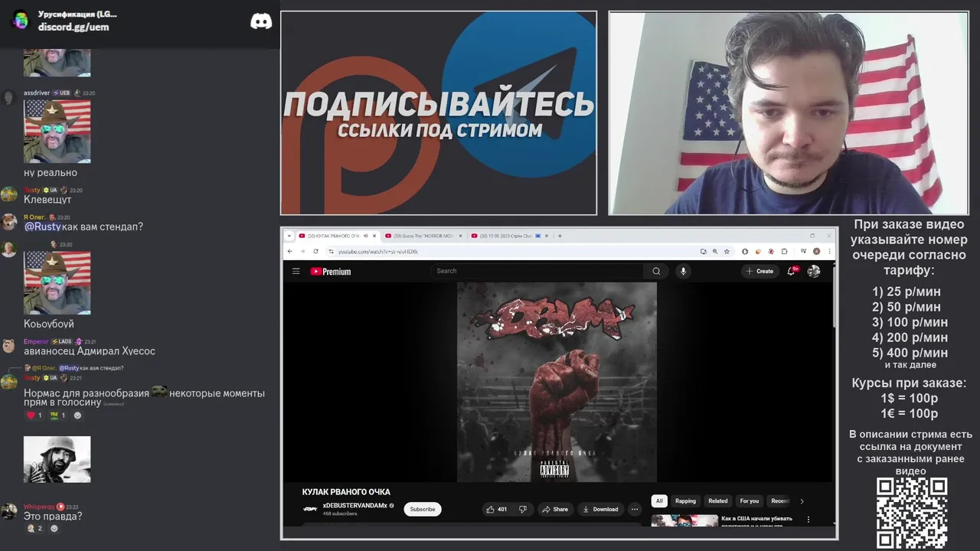Like the video with thumbs up
This screenshot has height=551, width=980.
(x=496, y=509)
